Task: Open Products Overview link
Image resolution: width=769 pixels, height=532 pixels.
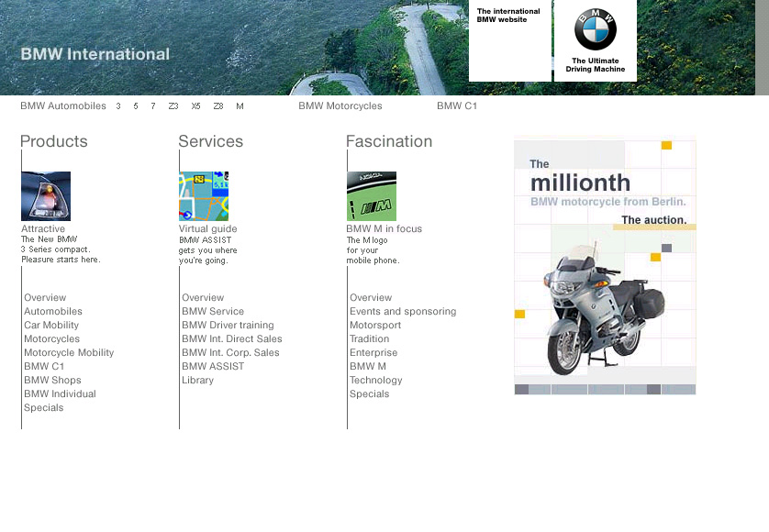Action: [45, 297]
